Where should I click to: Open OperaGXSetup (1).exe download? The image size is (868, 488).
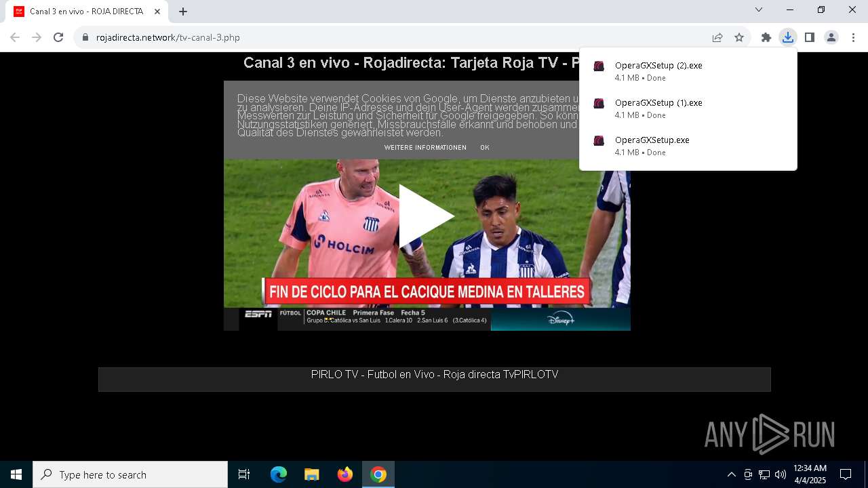[x=688, y=108]
